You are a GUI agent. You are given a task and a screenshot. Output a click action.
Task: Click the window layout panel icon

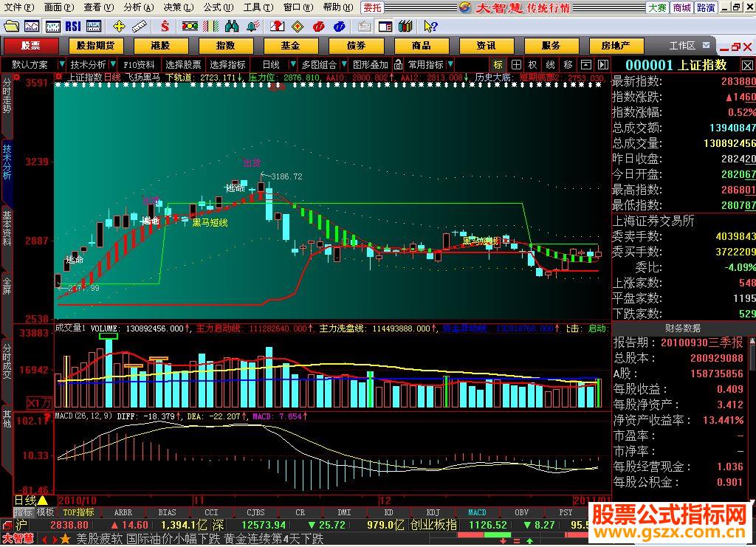tap(385, 26)
